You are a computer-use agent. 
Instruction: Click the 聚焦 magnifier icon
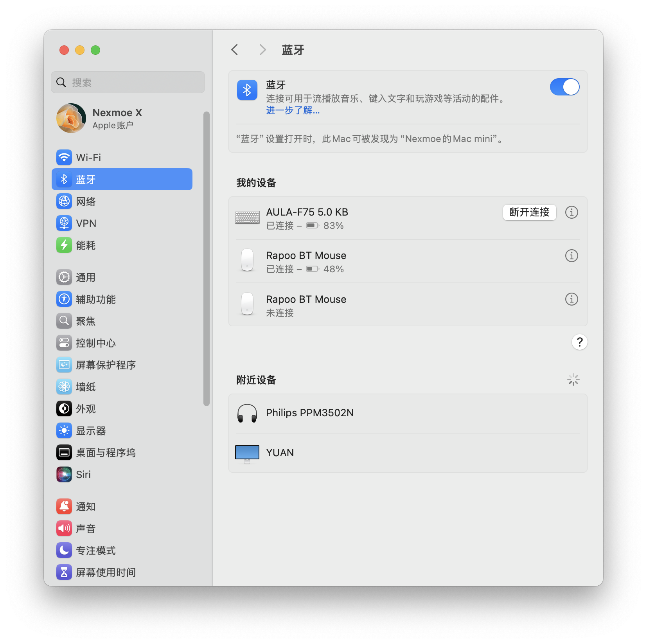click(64, 321)
